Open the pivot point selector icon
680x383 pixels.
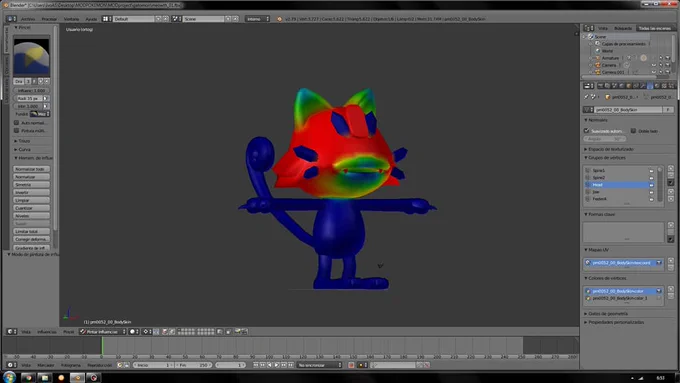pos(147,332)
